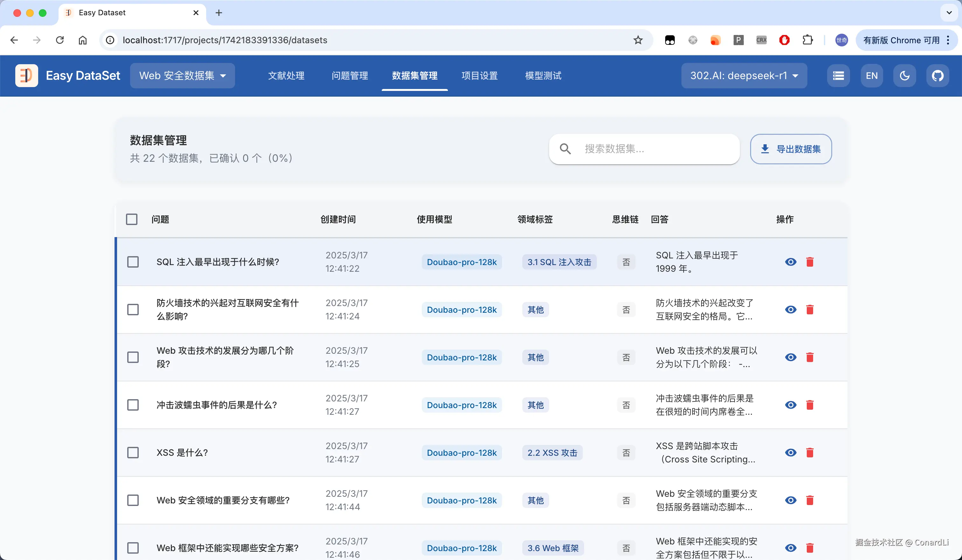View details of XSS 是什么 row
962x560 pixels.
tap(791, 453)
